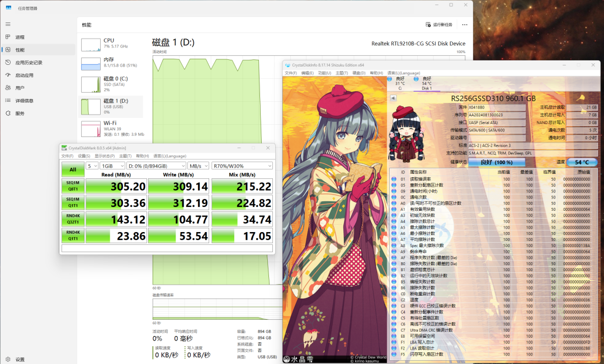Open 硬盘(D) menu in CrystalDiskInfo
The width and height of the screenshot is (604, 364).
[359, 73]
